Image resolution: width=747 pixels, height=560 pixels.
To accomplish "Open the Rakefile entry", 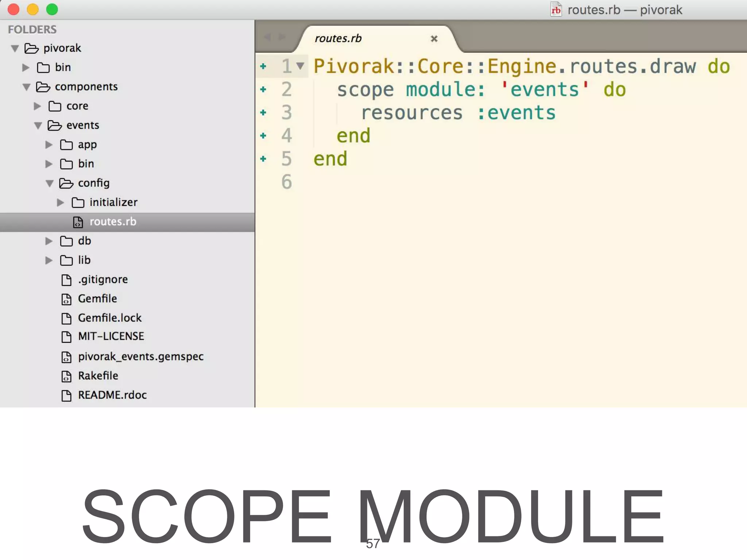I will point(98,376).
